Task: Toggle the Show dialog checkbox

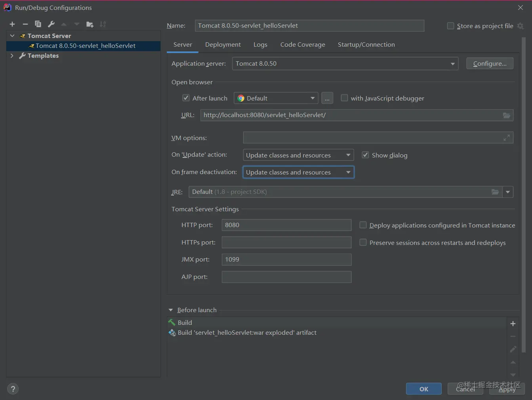Action: 365,155
